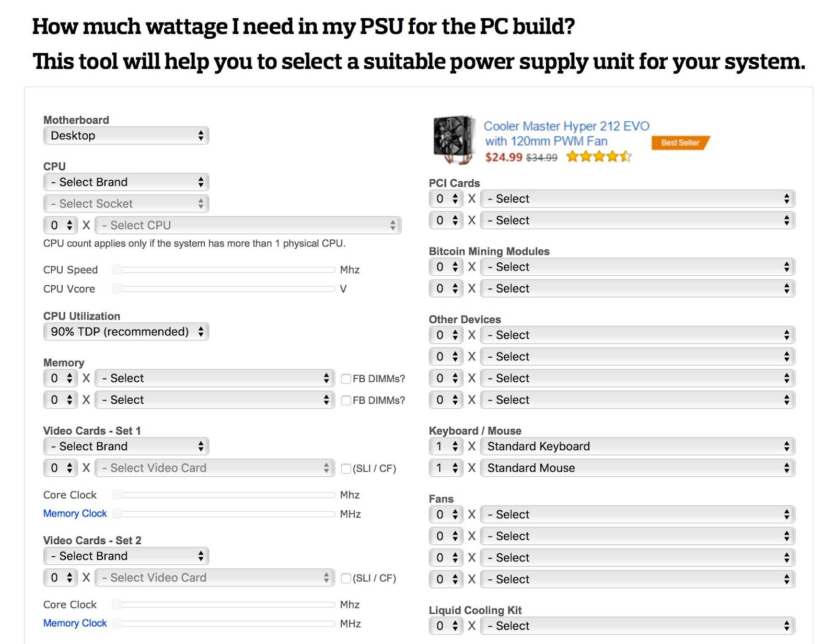Click the orange Best Seller badge

point(680,143)
